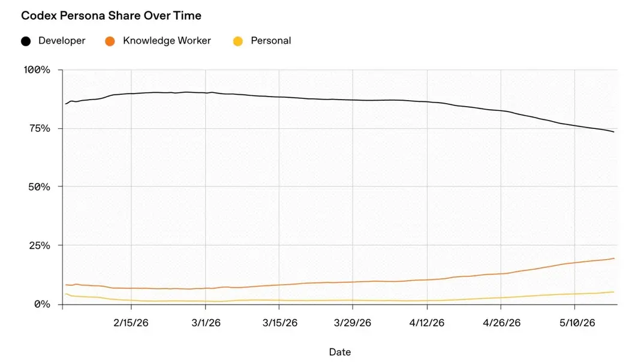Toggle the Developer series legend label

pyautogui.click(x=62, y=41)
